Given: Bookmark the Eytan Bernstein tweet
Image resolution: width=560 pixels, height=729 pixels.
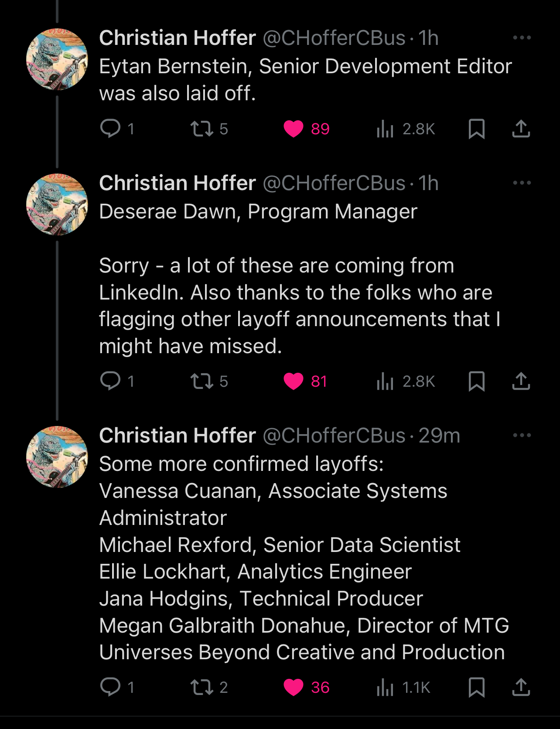Looking at the screenshot, I should click(x=476, y=129).
